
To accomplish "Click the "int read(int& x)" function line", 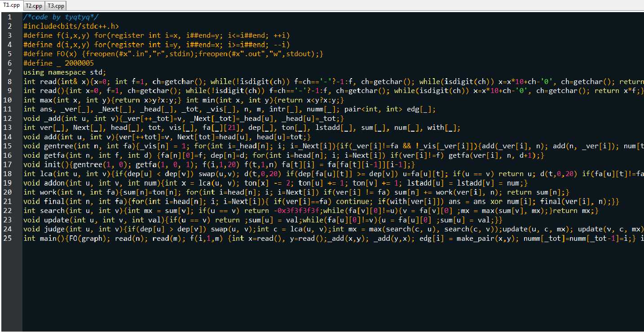I will (x=334, y=81).
